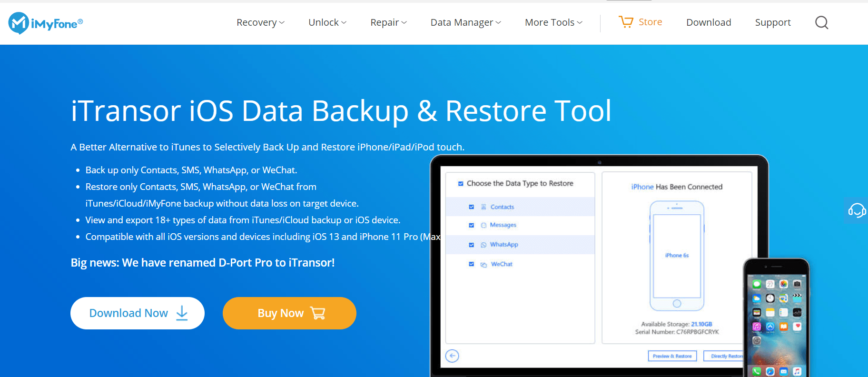Toggle the Messages checkbox
This screenshot has height=377, width=868.
tap(472, 225)
